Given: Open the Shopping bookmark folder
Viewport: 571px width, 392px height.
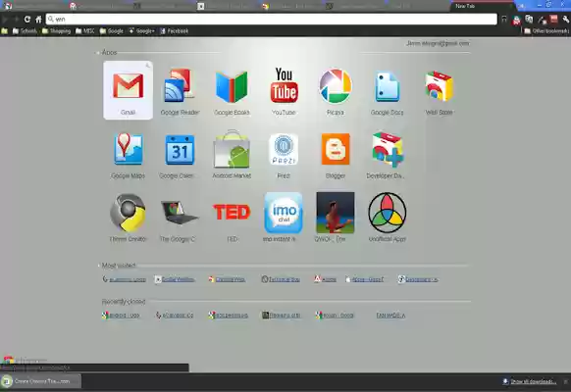Looking at the screenshot, I should point(57,31).
